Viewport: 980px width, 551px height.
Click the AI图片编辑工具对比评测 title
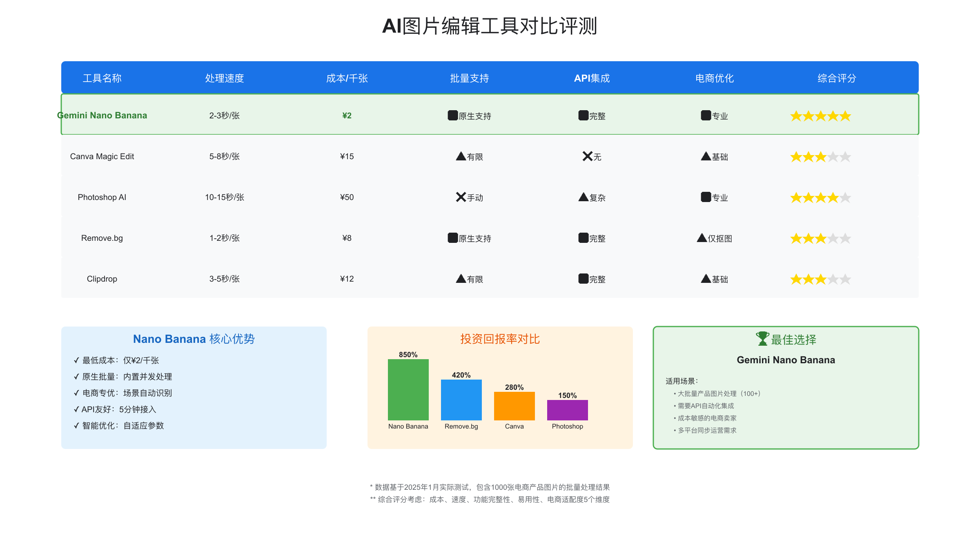pyautogui.click(x=490, y=26)
